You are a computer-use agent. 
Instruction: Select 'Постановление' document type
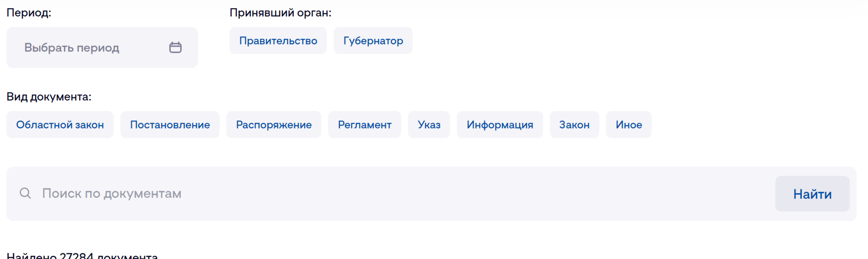pos(170,125)
